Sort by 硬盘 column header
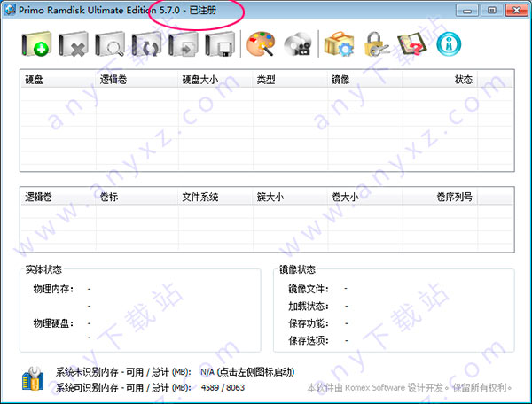The width and height of the screenshot is (532, 404). (x=59, y=80)
